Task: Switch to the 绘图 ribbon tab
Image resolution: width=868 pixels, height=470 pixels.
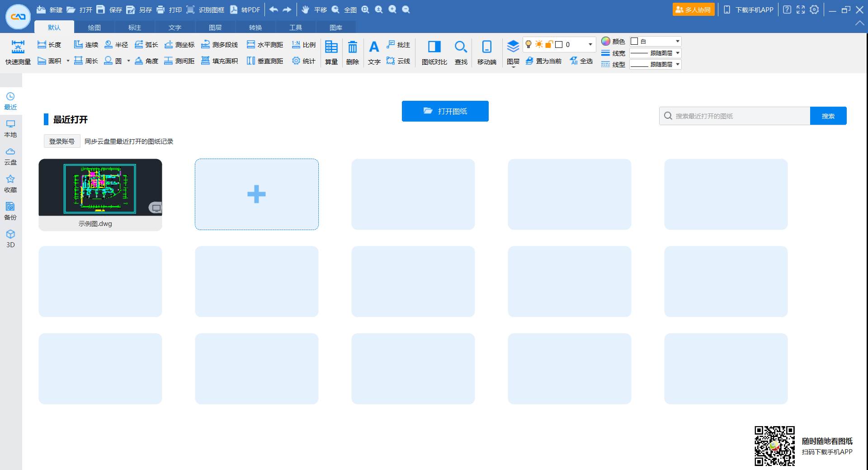Action: (94, 28)
